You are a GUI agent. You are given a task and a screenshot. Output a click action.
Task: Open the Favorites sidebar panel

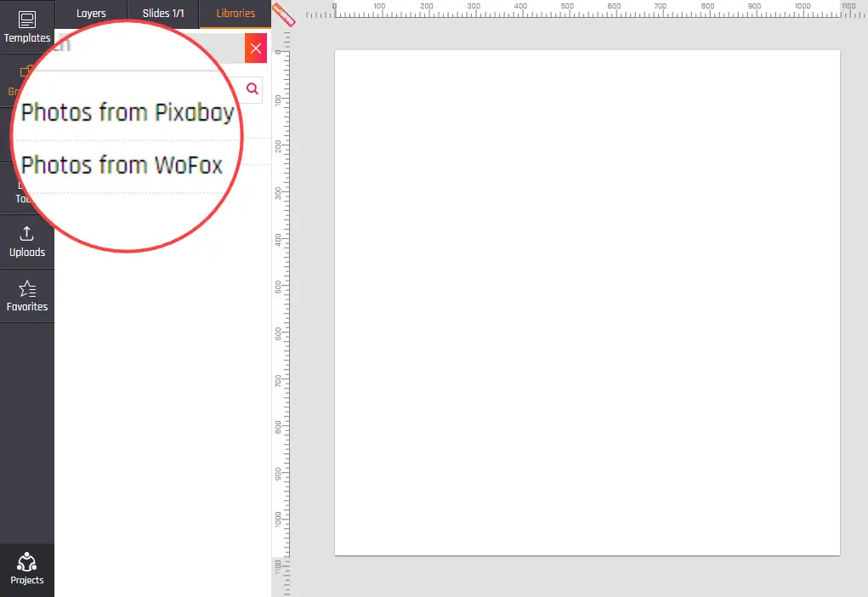[27, 296]
